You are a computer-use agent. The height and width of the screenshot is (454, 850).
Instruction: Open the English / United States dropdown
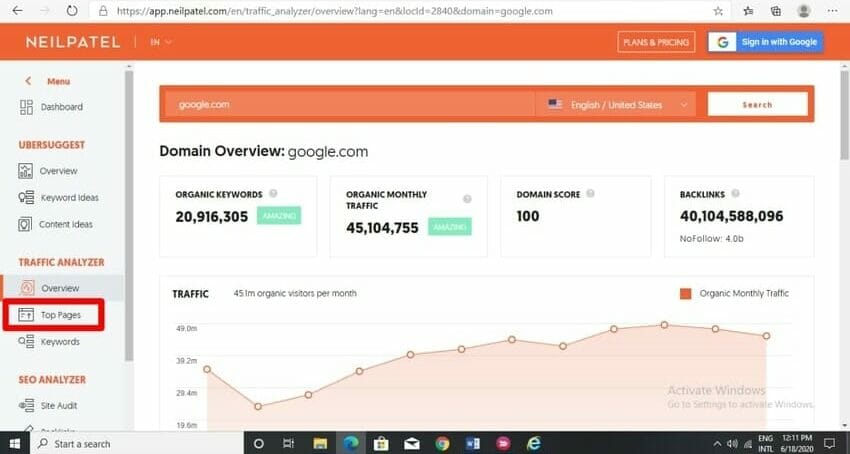point(617,105)
